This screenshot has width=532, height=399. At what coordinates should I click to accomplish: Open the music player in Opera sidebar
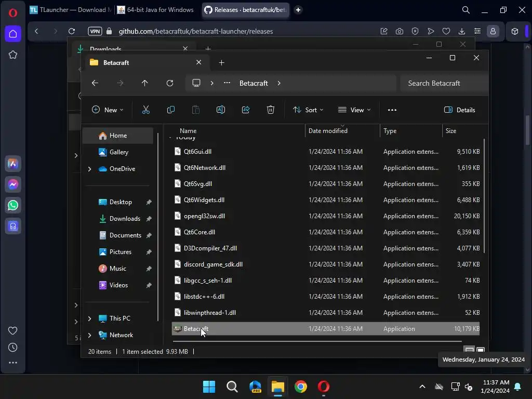click(13, 226)
